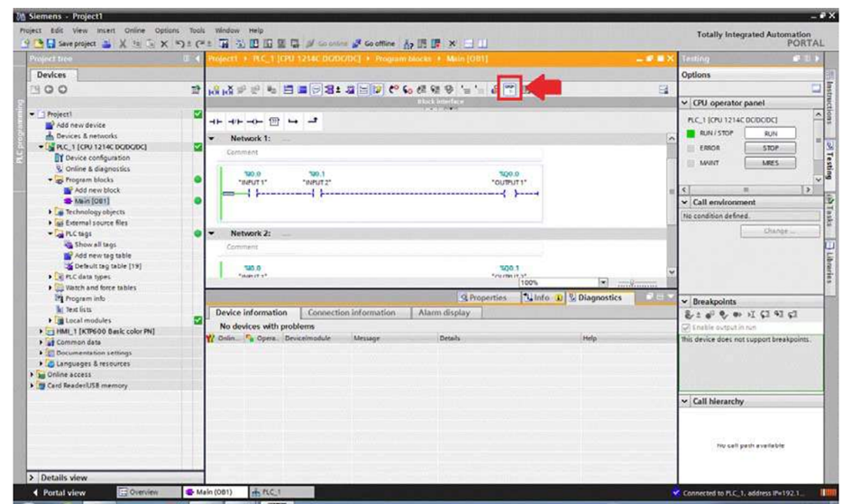Click CPU operator panel horizontal scrollbar
The image size is (852, 504).
tap(746, 190)
